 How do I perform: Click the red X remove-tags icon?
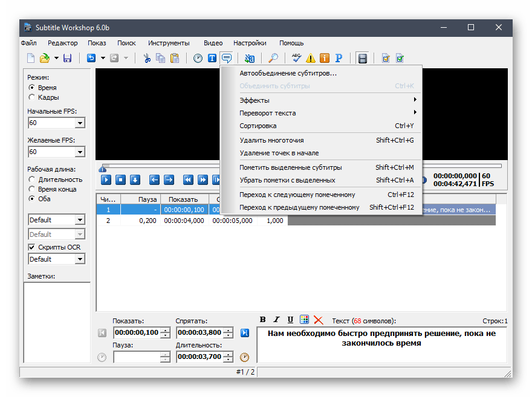tap(318, 320)
